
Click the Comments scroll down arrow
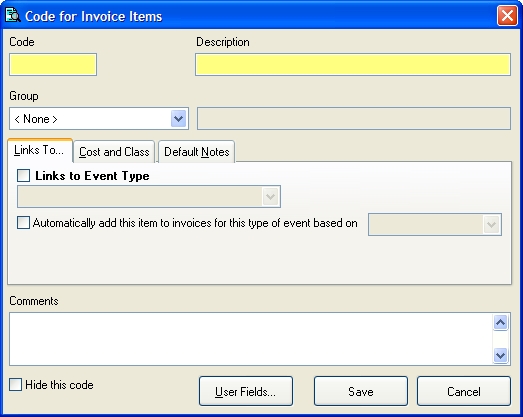[500, 355]
